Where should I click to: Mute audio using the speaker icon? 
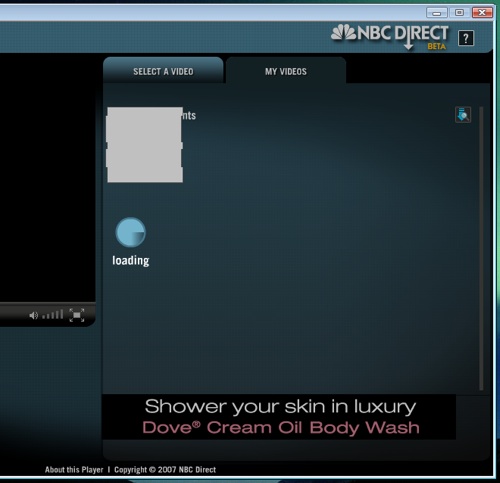[x=33, y=315]
